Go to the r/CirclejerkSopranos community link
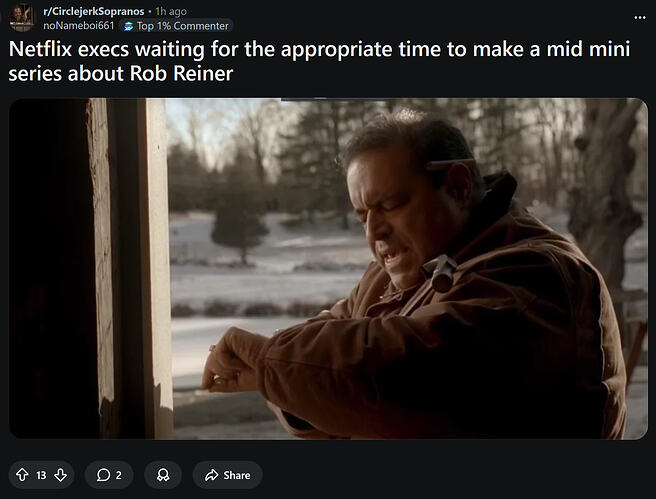The width and height of the screenshot is (656, 499). [x=94, y=11]
